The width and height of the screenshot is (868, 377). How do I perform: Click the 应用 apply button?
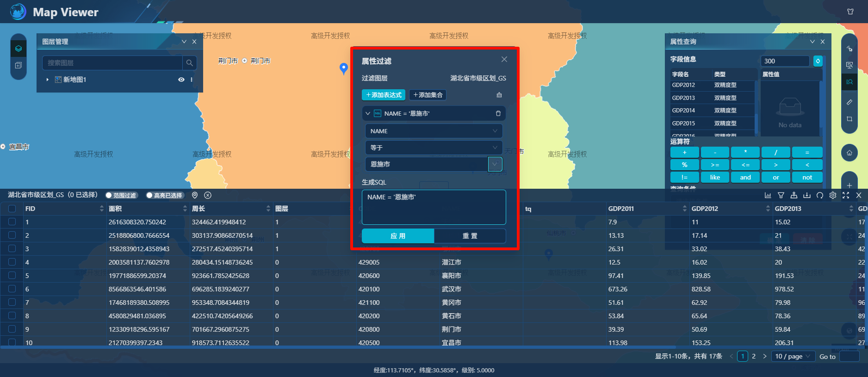[x=398, y=236]
